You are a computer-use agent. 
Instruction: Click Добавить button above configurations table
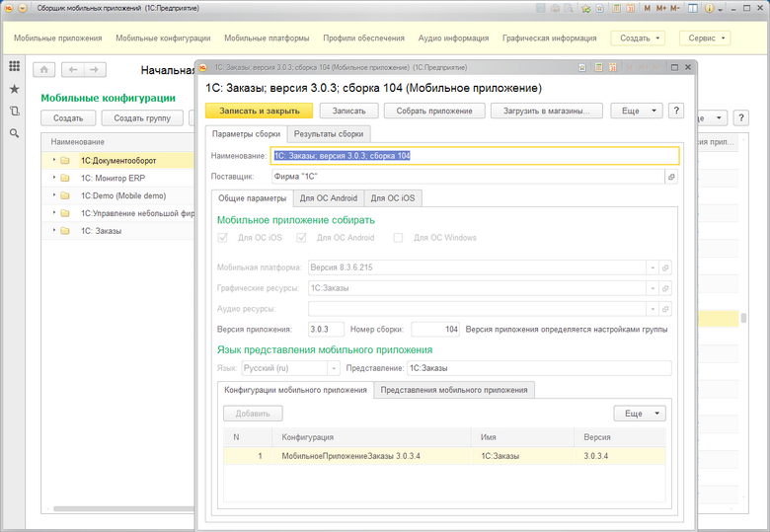point(253,414)
